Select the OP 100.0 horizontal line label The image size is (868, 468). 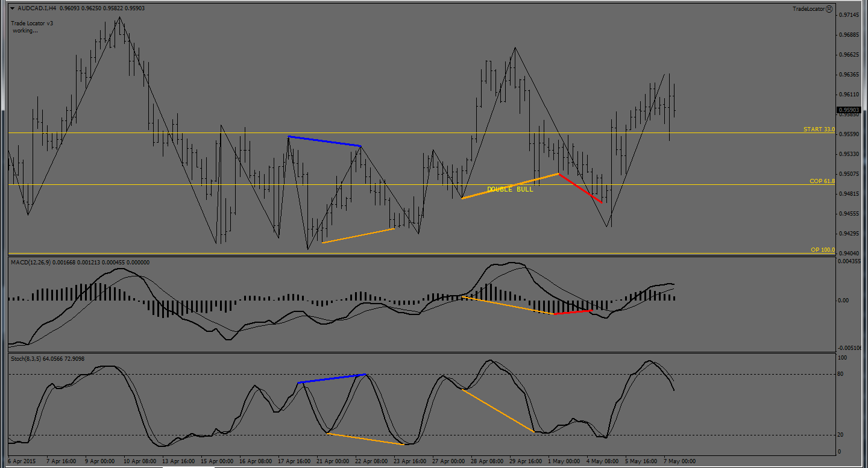[822, 250]
